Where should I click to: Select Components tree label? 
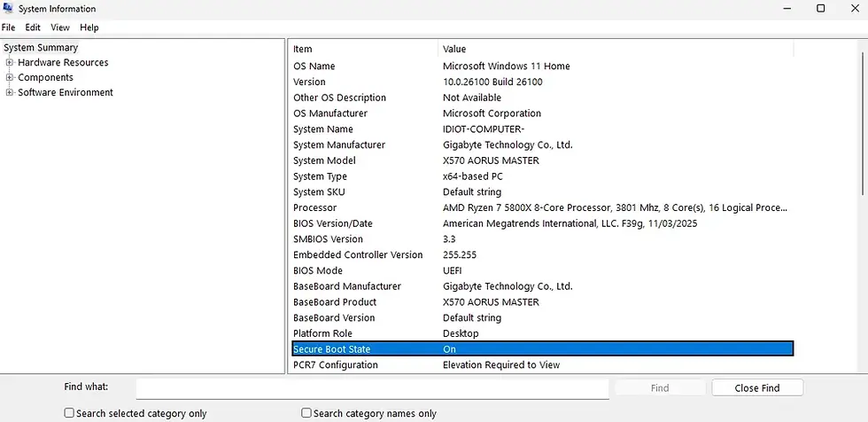tap(45, 77)
